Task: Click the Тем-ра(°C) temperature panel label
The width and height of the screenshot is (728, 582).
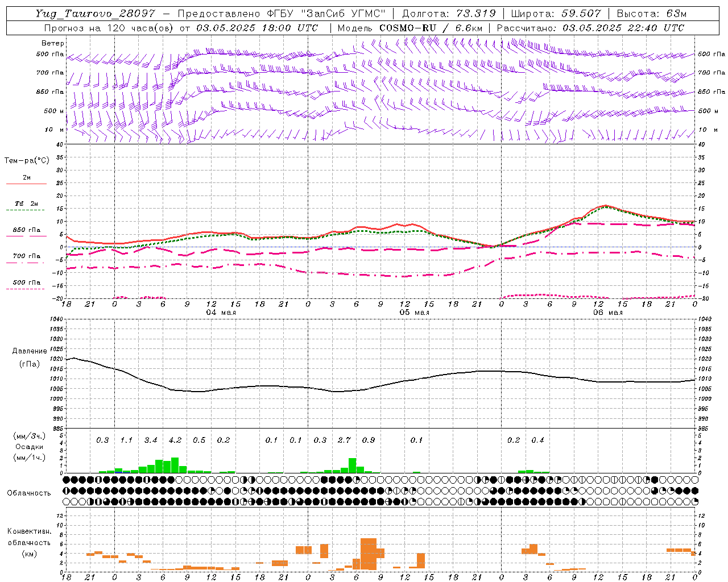Action: click(27, 161)
